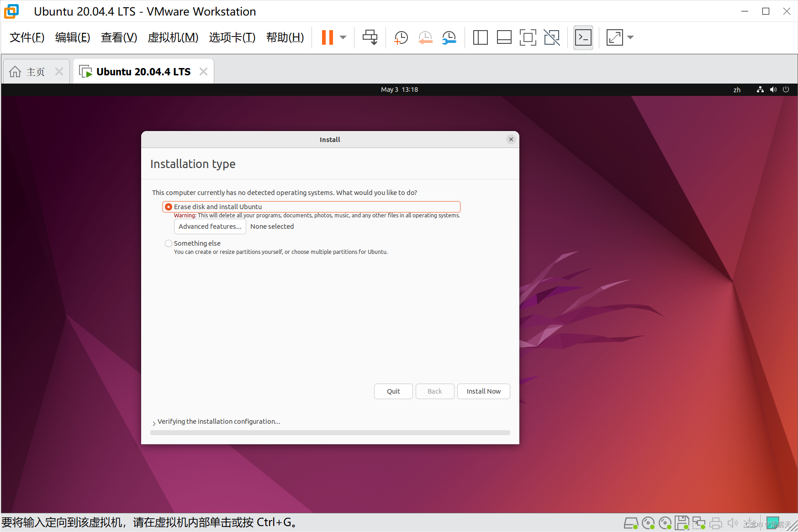Image resolution: width=798 pixels, height=532 pixels.
Task: Click the installation progress bar
Action: pyautogui.click(x=330, y=432)
